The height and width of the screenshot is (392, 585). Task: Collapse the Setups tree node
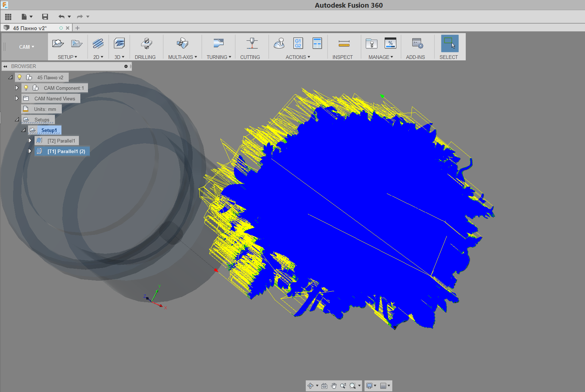coord(17,120)
